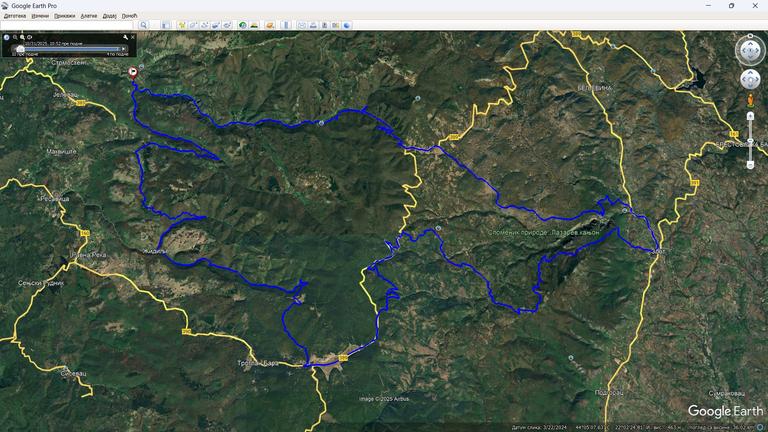768x432 pixels.
Task: Toggle the sidebar panel icon
Action: pyautogui.click(x=166, y=25)
